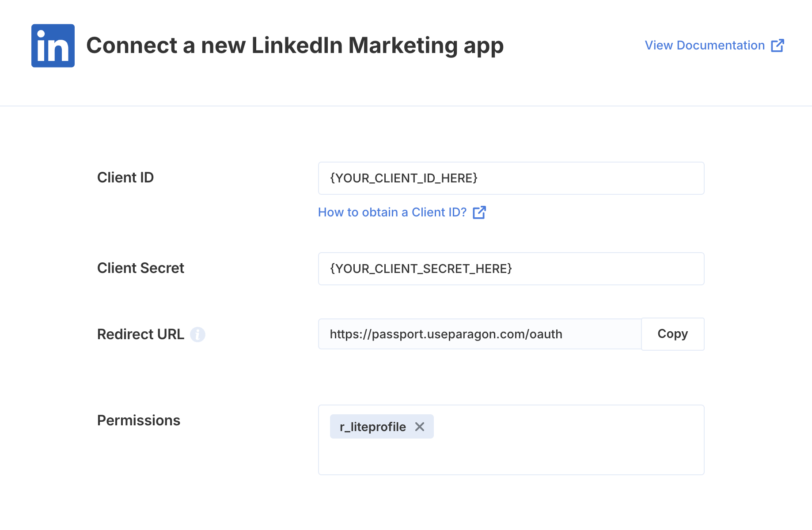Click the {YOUR_CLIENT_SECRET_HERE} placeholder text
This screenshot has height=530, width=812.
(421, 269)
